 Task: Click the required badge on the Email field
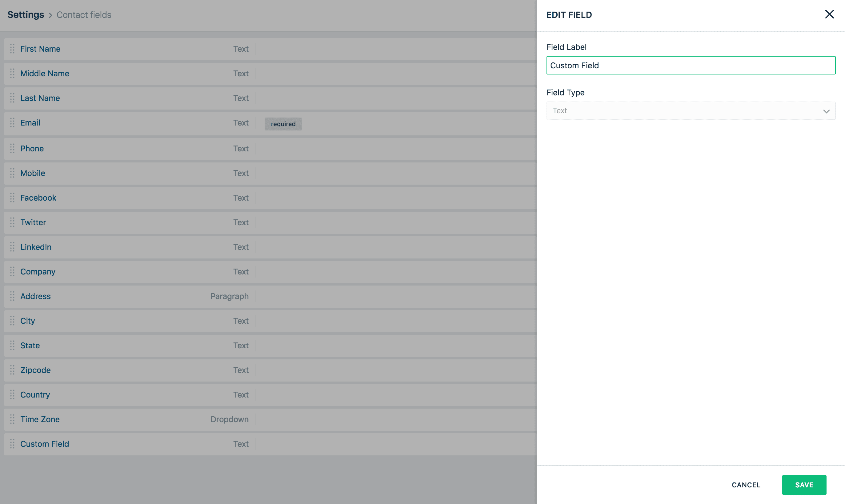283,124
